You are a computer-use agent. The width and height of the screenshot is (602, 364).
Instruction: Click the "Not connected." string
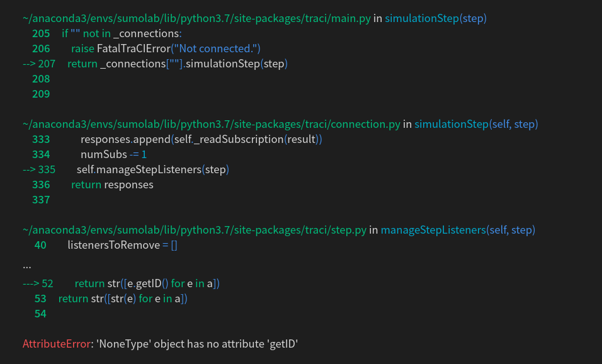point(215,48)
